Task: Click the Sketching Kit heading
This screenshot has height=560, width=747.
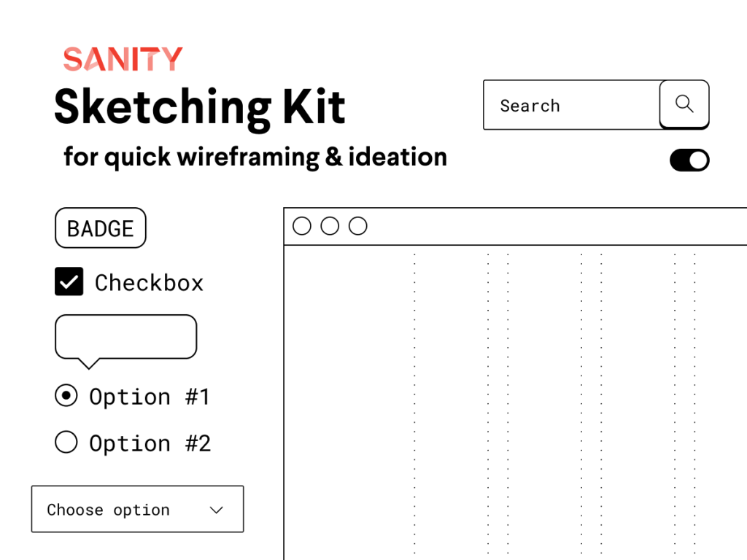Action: 199,106
